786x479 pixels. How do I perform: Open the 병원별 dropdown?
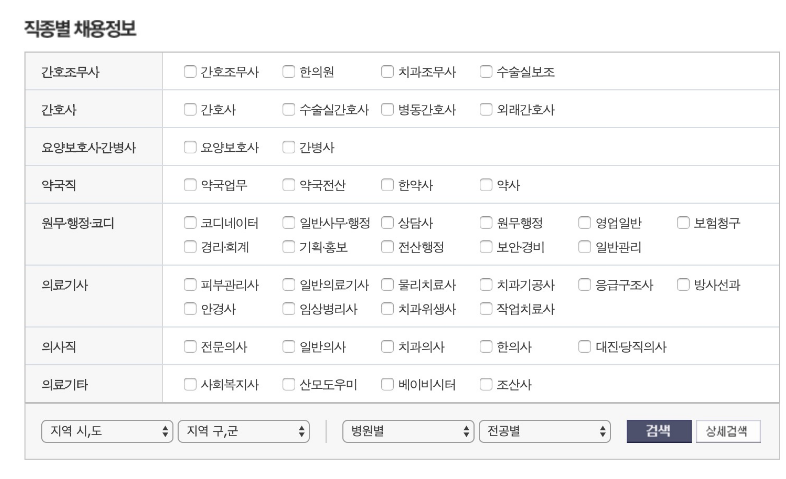coord(408,431)
